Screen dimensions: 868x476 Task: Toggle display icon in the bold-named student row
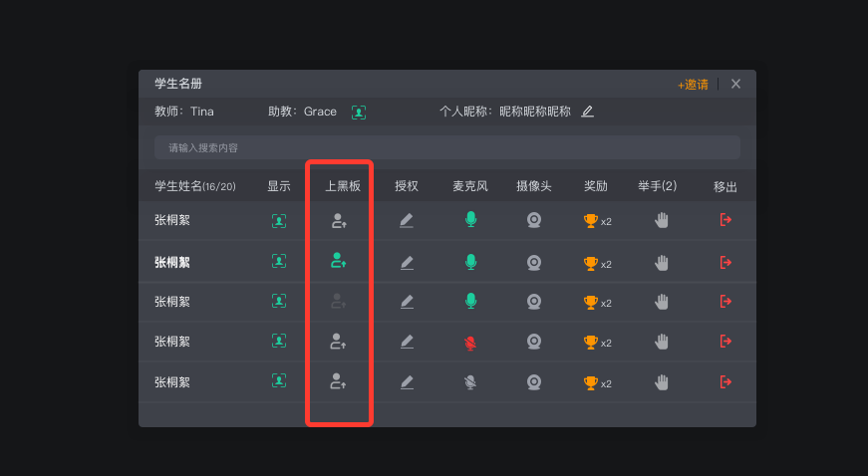pyautogui.click(x=279, y=261)
